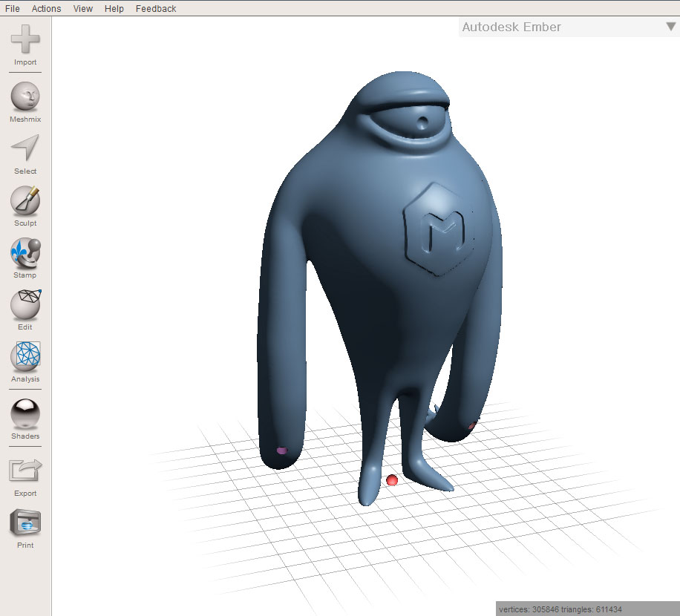Click the M hexagon emblem on the model
680x616 pixels.
[x=439, y=229]
